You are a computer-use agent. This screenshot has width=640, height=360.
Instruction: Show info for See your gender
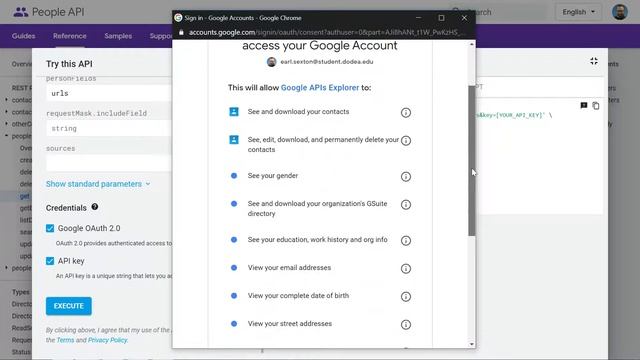405,177
